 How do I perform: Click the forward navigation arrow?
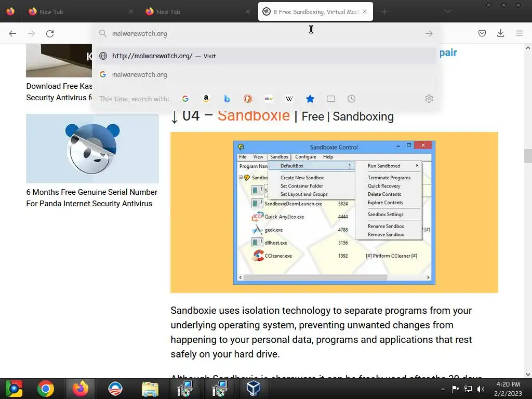[x=31, y=33]
